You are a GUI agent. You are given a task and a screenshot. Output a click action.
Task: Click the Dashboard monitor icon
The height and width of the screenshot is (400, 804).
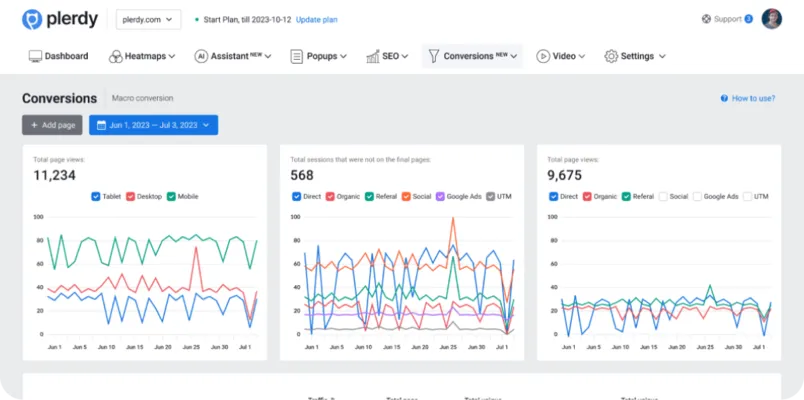pyautogui.click(x=35, y=56)
